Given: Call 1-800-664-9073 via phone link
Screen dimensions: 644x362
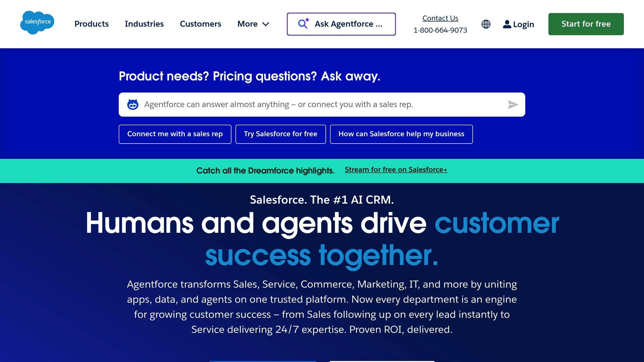Looking at the screenshot, I should tap(440, 30).
